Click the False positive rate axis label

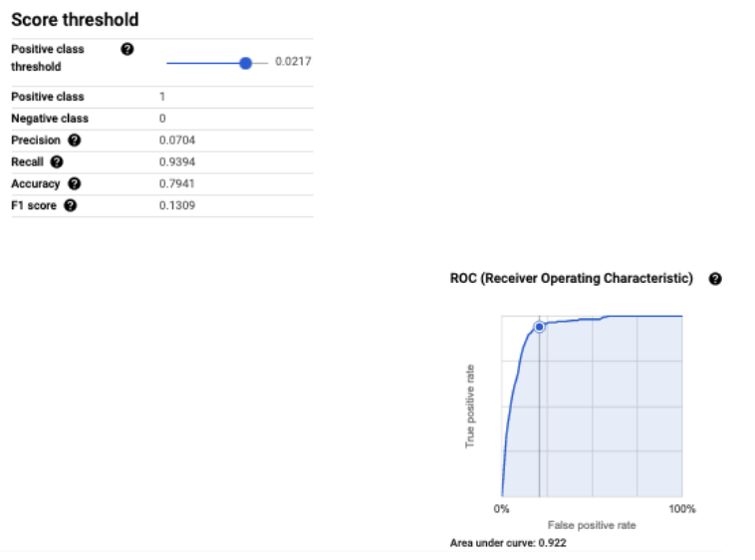point(592,525)
